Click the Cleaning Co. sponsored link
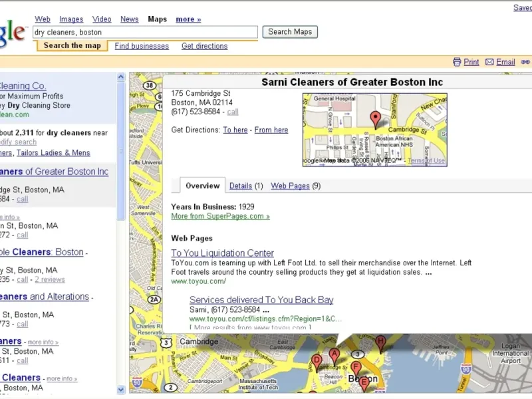Viewport: 532px width, 399px height. pos(23,86)
